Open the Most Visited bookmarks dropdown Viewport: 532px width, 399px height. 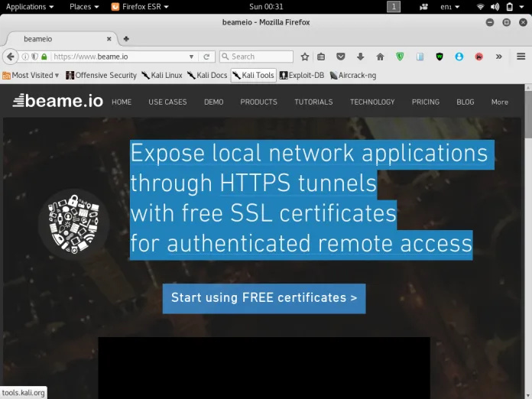tap(32, 75)
